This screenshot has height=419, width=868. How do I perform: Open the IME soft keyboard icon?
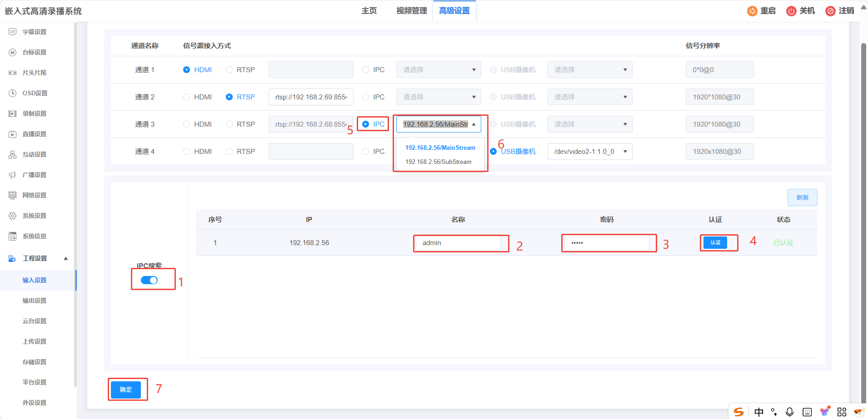(x=807, y=412)
